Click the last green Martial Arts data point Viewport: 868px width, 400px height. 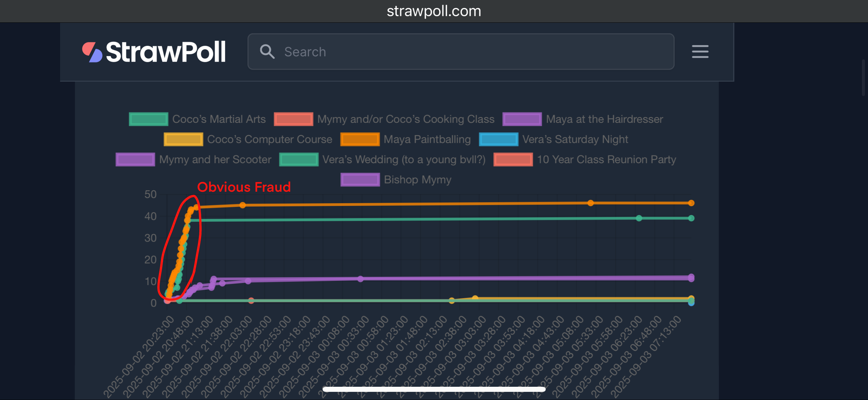[x=691, y=218]
